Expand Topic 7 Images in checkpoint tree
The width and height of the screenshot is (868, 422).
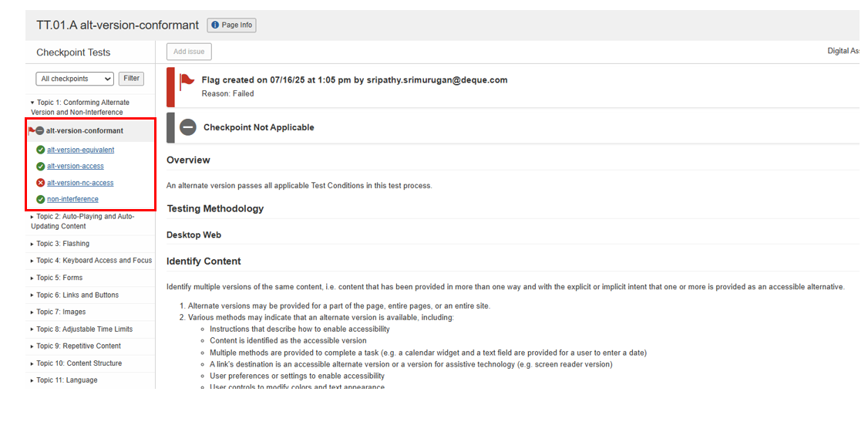click(x=32, y=312)
